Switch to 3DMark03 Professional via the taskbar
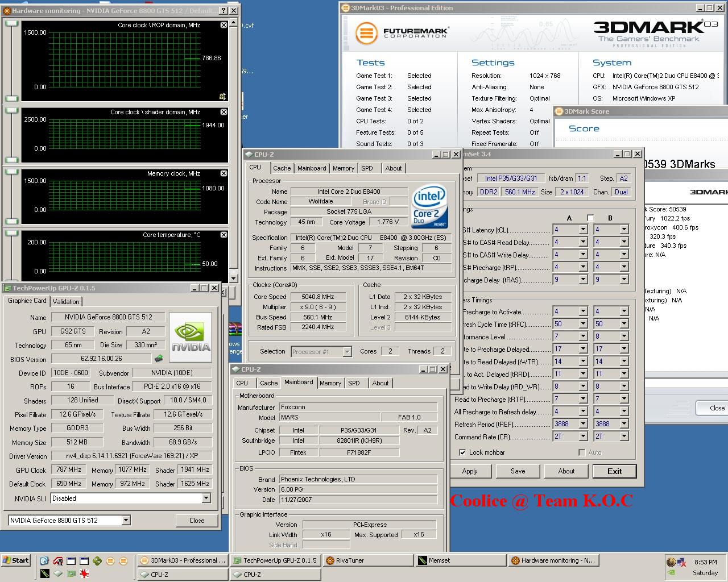This screenshot has width=728, height=582. pyautogui.click(x=183, y=560)
